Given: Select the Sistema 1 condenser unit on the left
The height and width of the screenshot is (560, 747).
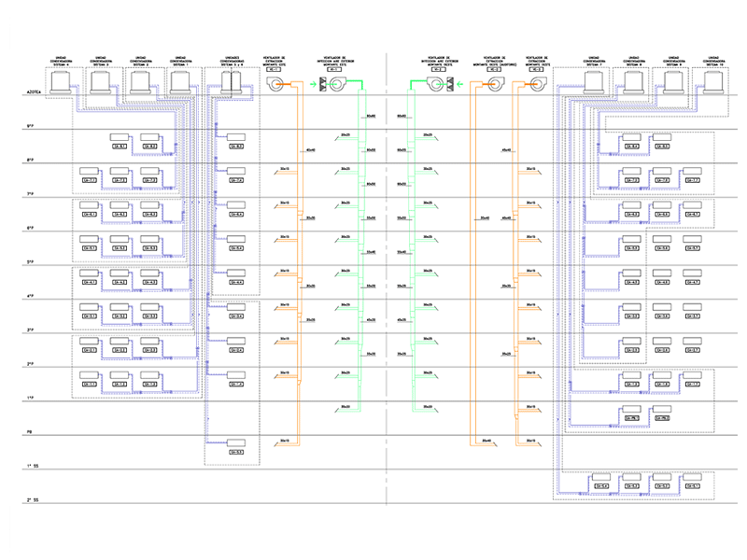Looking at the screenshot, I should [x=180, y=82].
